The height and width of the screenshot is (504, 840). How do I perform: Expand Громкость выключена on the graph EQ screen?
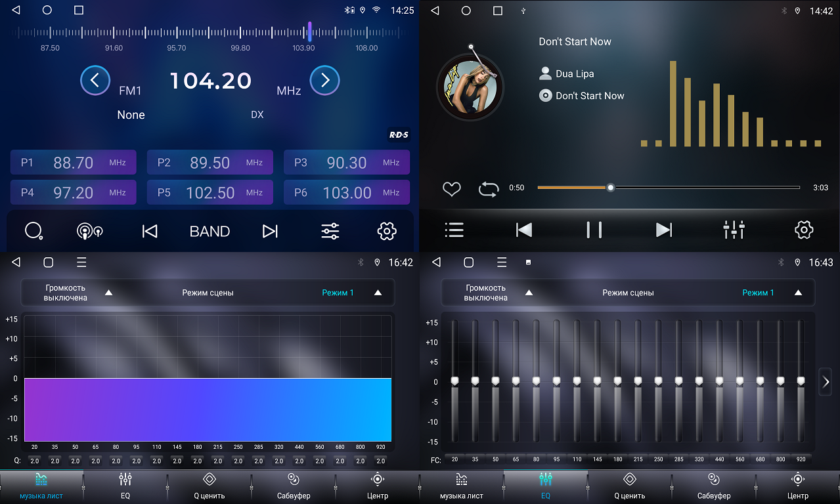click(x=108, y=293)
